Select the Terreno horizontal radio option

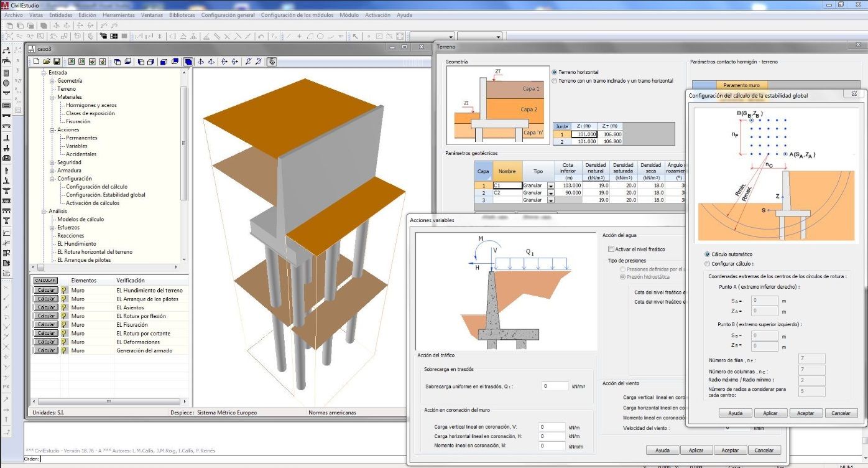[555, 72]
